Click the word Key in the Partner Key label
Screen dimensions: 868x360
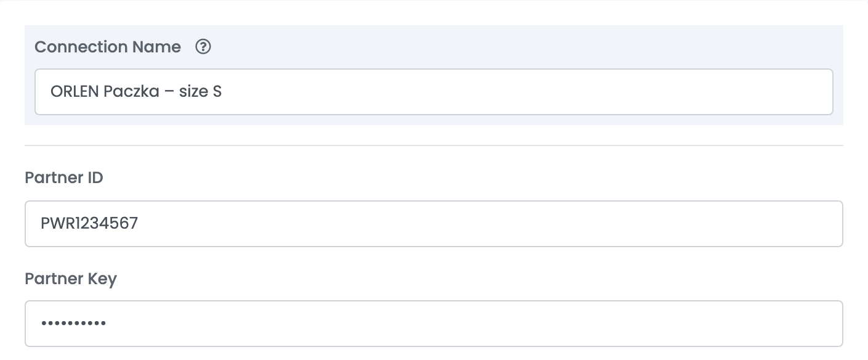point(102,279)
